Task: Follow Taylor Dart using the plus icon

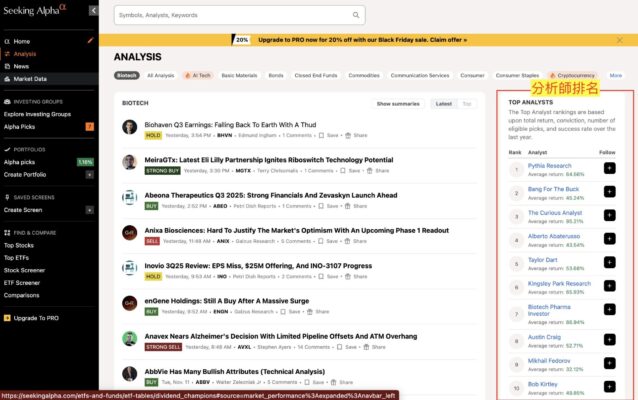Action: coord(610,264)
